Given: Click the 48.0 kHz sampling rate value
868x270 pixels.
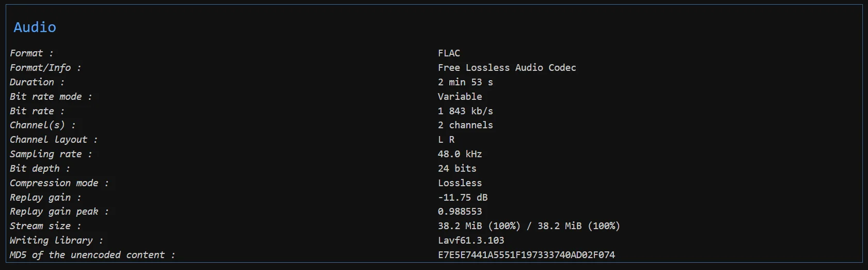Looking at the screenshot, I should pos(460,154).
